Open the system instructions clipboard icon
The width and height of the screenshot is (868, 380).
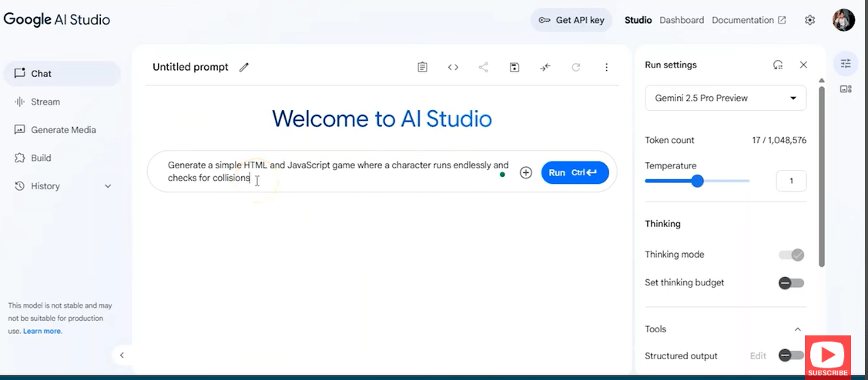click(x=422, y=67)
